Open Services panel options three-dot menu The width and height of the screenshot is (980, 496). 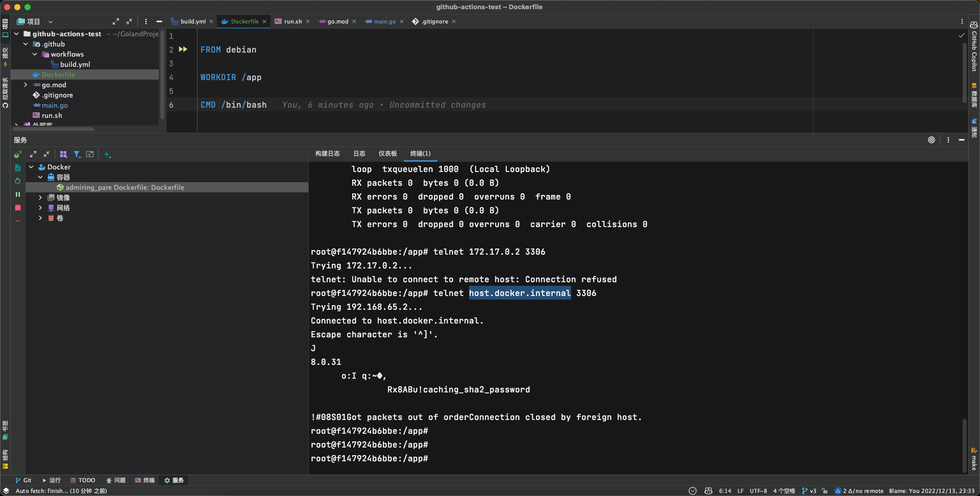pos(948,140)
